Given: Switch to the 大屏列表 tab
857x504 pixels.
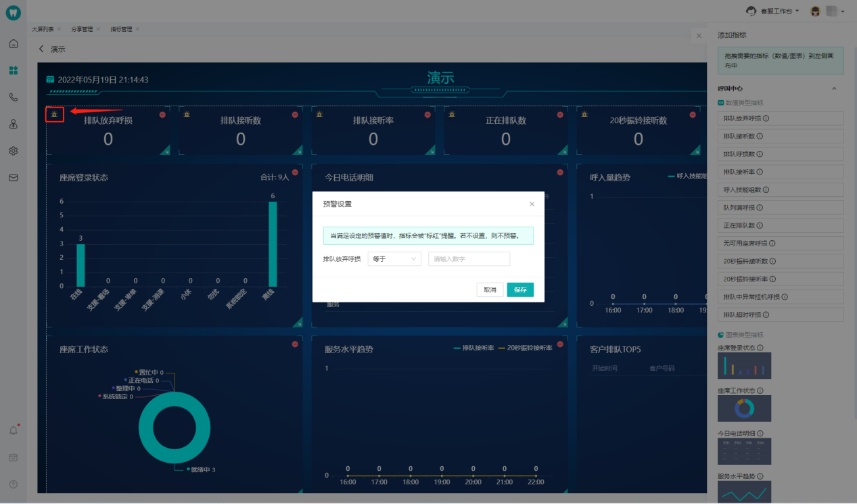Looking at the screenshot, I should [43, 29].
